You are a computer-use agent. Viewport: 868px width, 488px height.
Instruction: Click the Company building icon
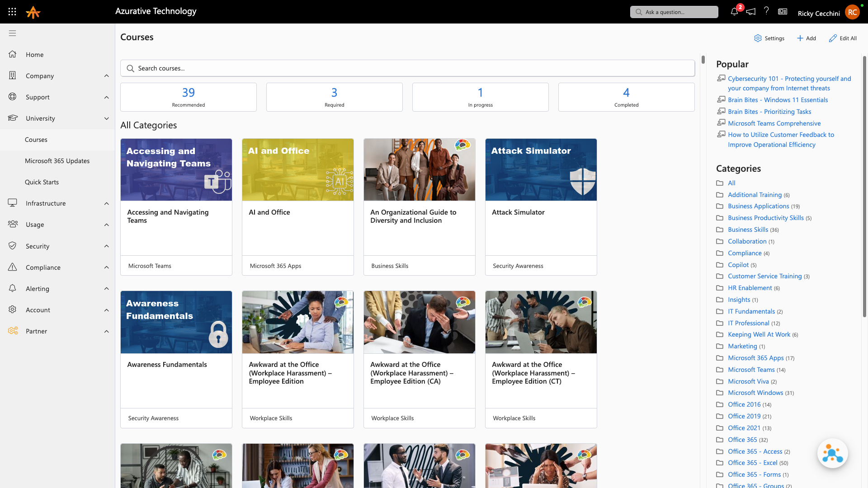(x=12, y=75)
